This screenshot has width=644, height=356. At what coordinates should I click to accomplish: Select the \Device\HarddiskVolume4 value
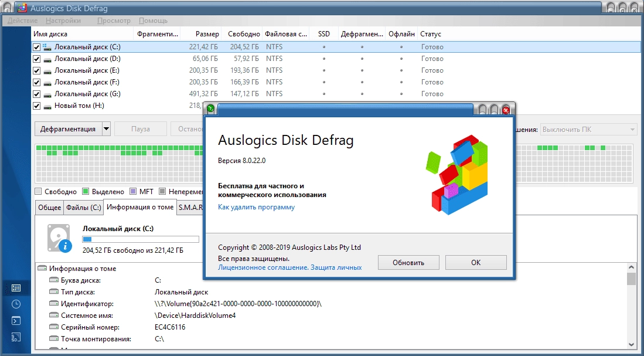coord(195,316)
